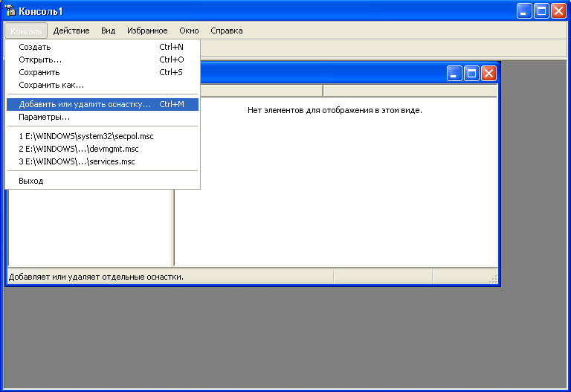Maximize the inner console root child window
Screen dimensions: 571x392
click(471, 73)
